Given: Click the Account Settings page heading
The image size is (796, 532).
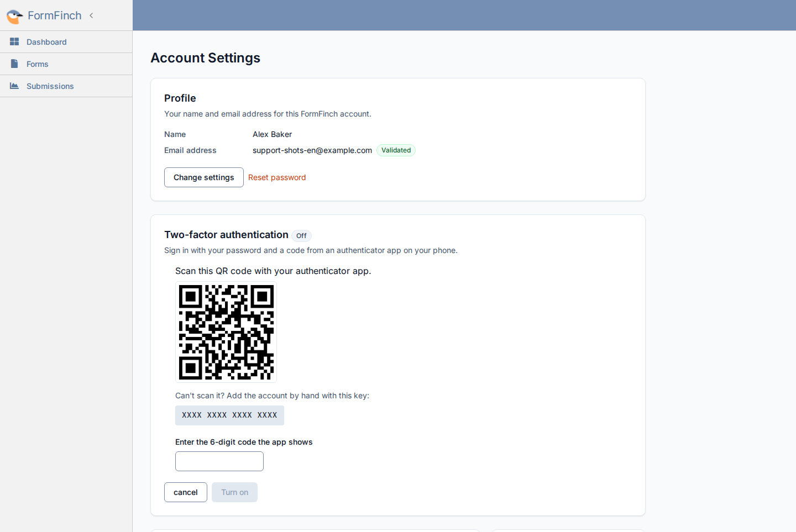Looking at the screenshot, I should tap(205, 58).
